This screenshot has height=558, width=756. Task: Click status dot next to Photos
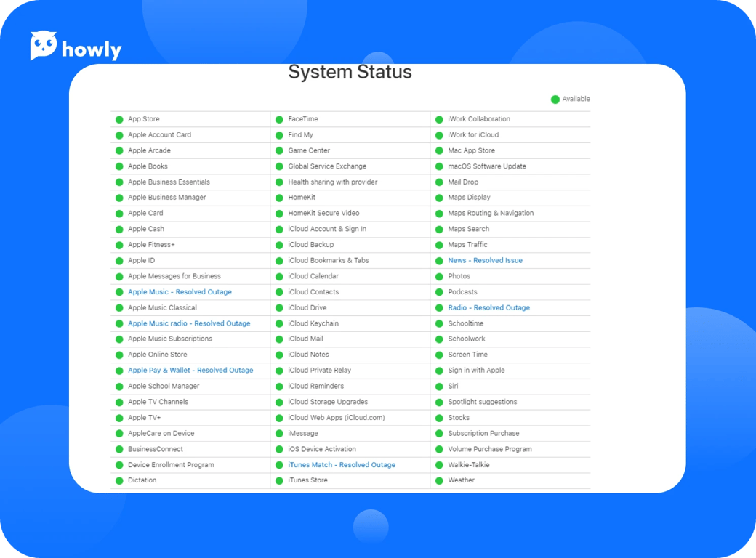[439, 277]
